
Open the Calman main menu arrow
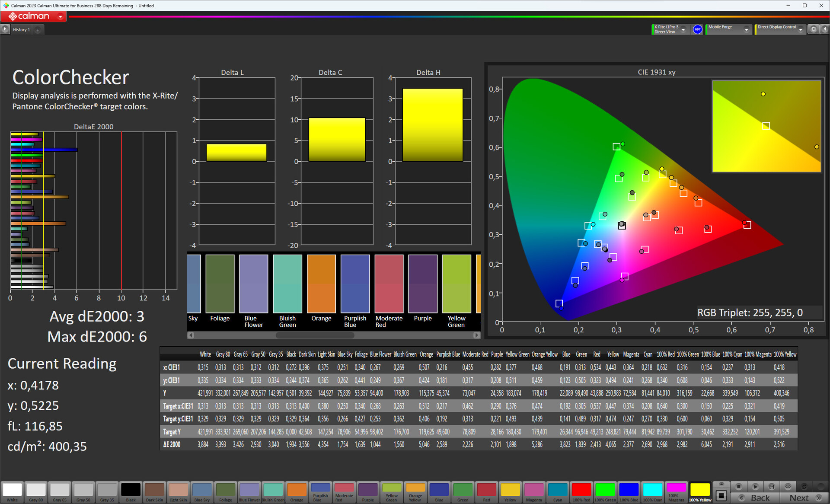click(60, 17)
